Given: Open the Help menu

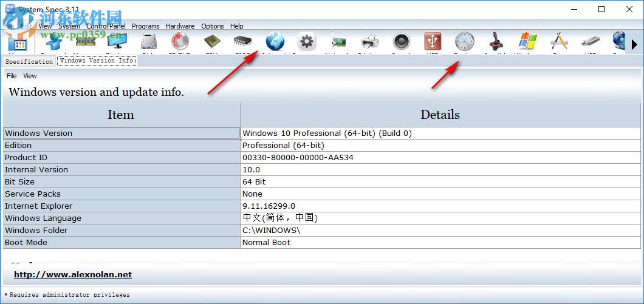Looking at the screenshot, I should (236, 26).
